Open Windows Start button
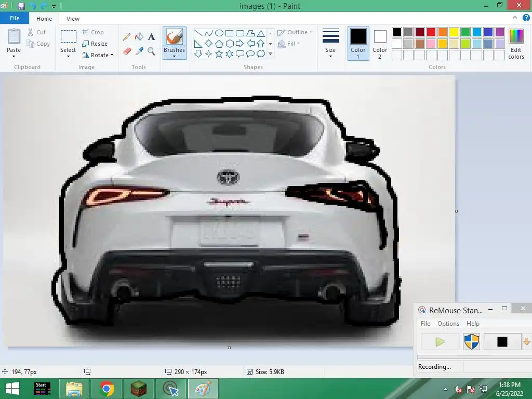Screen dimensions: 532x399 [12, 389]
